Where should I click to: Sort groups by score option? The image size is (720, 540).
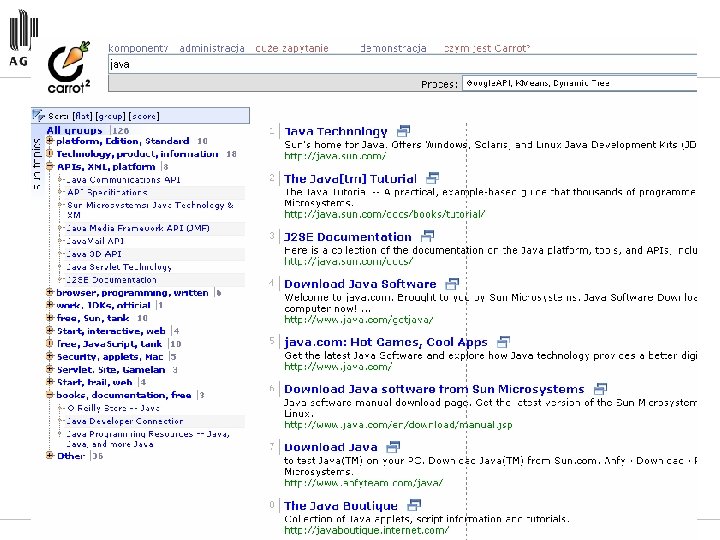[x=144, y=116]
